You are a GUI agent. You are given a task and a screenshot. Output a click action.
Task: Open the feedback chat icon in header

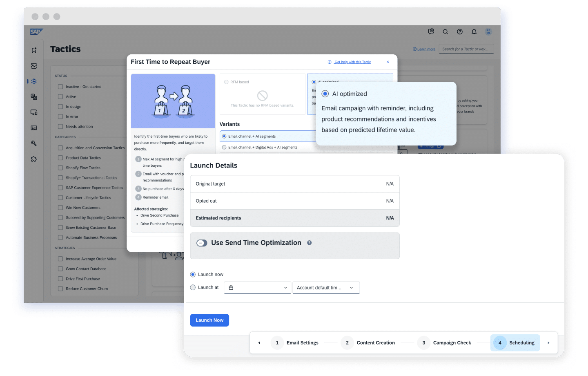click(x=431, y=32)
